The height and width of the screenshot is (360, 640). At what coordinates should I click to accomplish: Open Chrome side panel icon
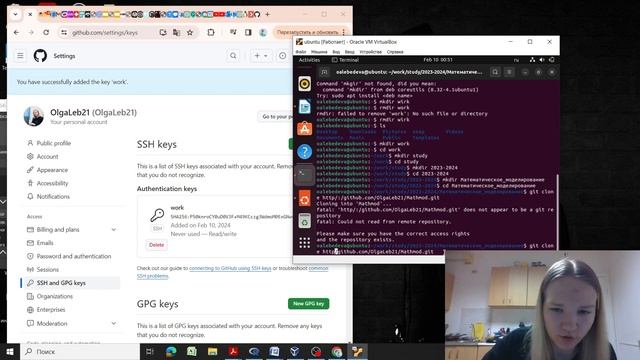pyautogui.click(x=248, y=32)
